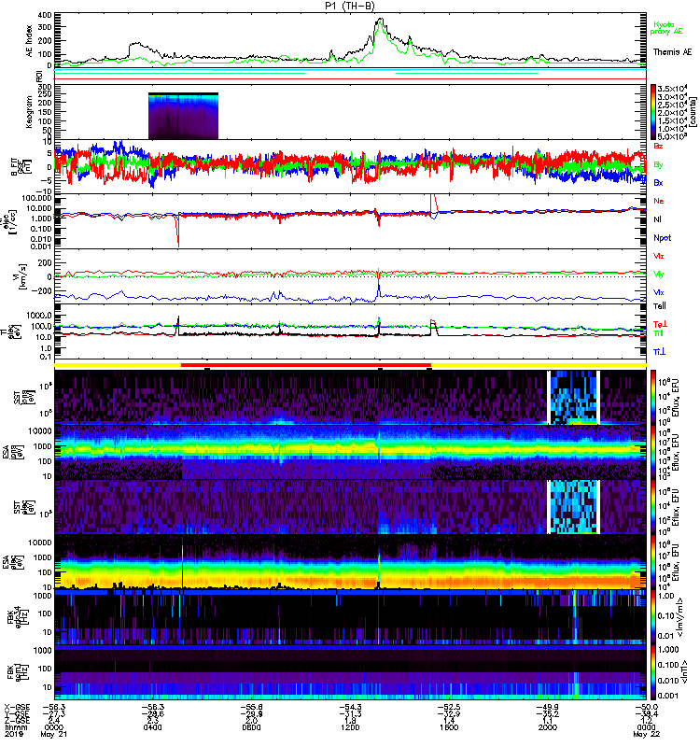The width and height of the screenshot is (700, 747).
Task: Click the FBK magnetic nT colorbar
Action: pos(652,672)
